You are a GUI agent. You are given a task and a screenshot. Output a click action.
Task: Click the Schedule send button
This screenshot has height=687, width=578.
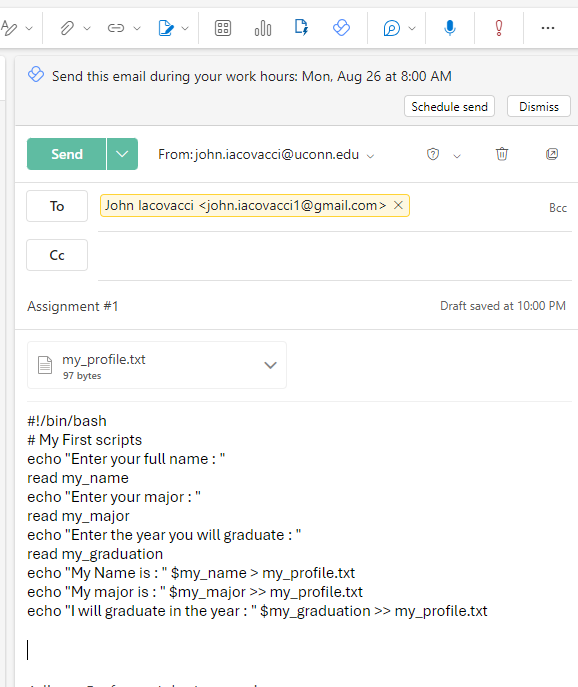(449, 106)
